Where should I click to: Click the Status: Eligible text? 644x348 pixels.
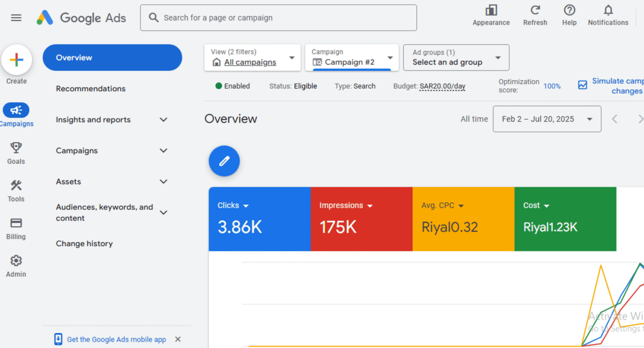click(293, 86)
